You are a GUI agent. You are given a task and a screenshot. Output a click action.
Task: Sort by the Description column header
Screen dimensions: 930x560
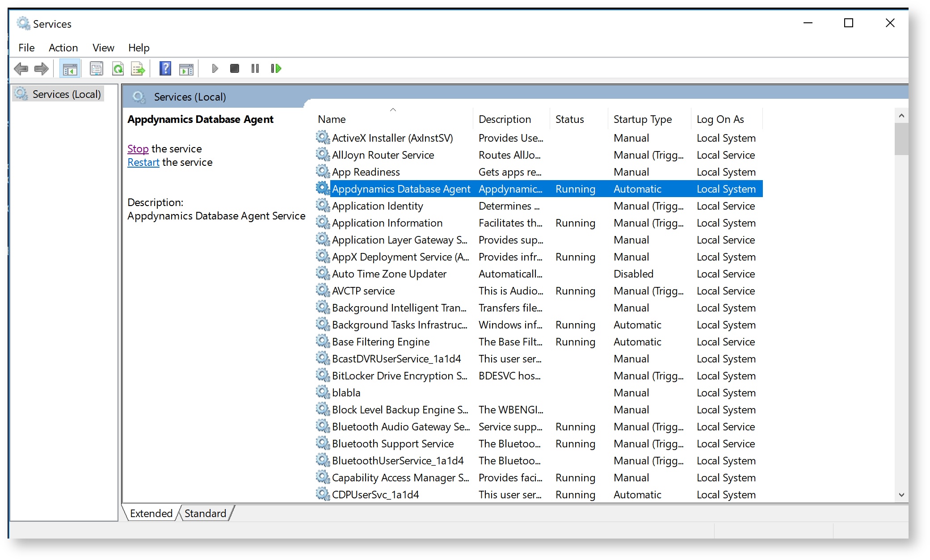click(x=511, y=119)
